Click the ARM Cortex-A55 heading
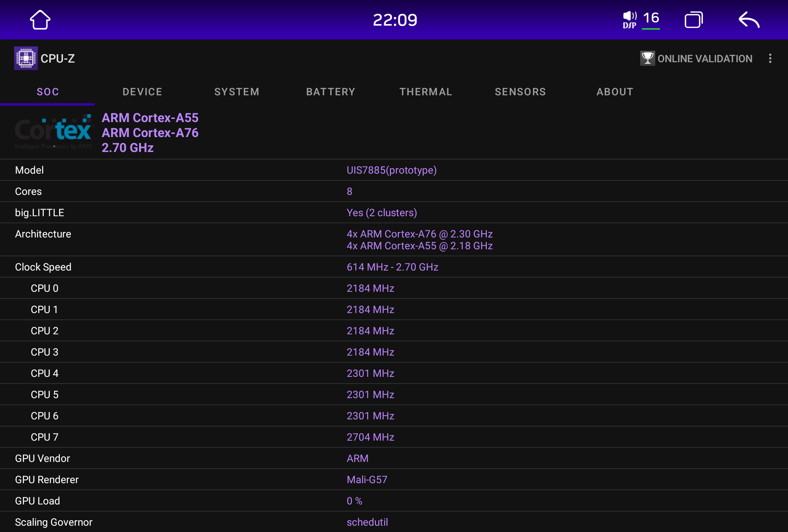The height and width of the screenshot is (532, 788). pyautogui.click(x=150, y=118)
